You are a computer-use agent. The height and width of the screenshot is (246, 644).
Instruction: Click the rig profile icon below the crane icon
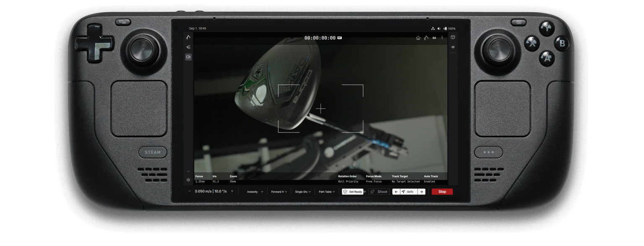click(x=188, y=47)
